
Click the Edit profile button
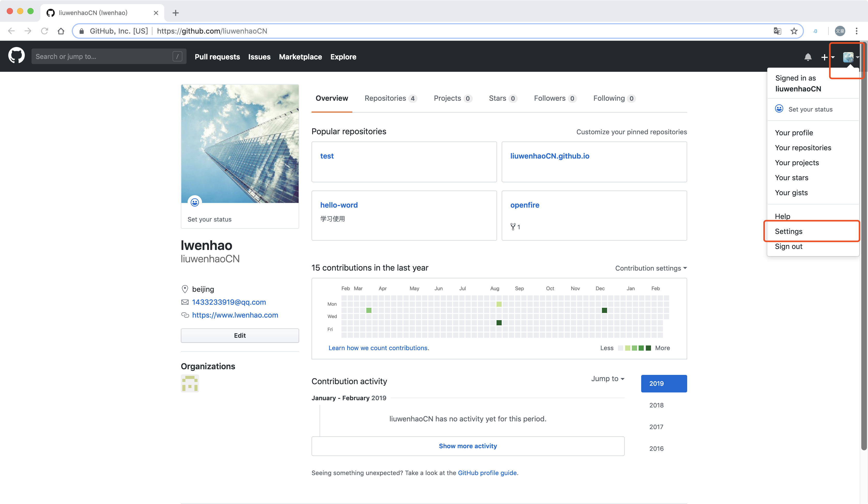click(240, 335)
